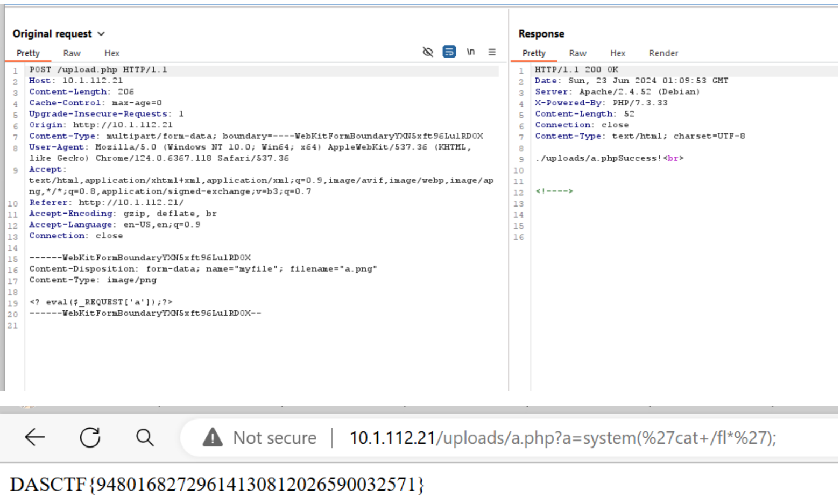The width and height of the screenshot is (840, 504).
Task: Reload the page with the refresh icon
Action: 90,437
